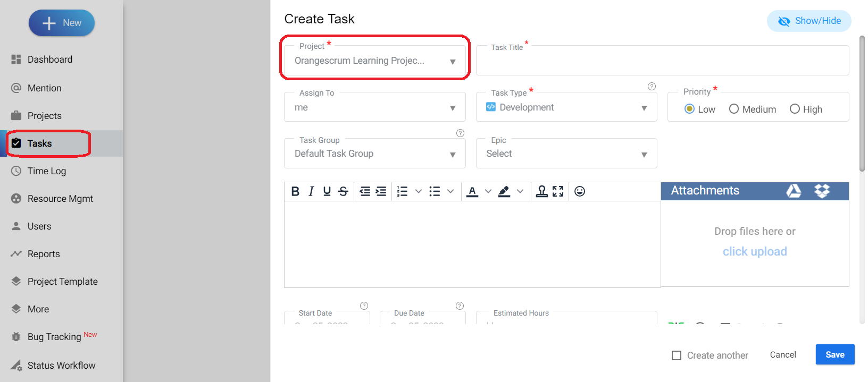Choose the text highlight color tool
Image resolution: width=868 pixels, height=382 pixels.
pos(504,191)
